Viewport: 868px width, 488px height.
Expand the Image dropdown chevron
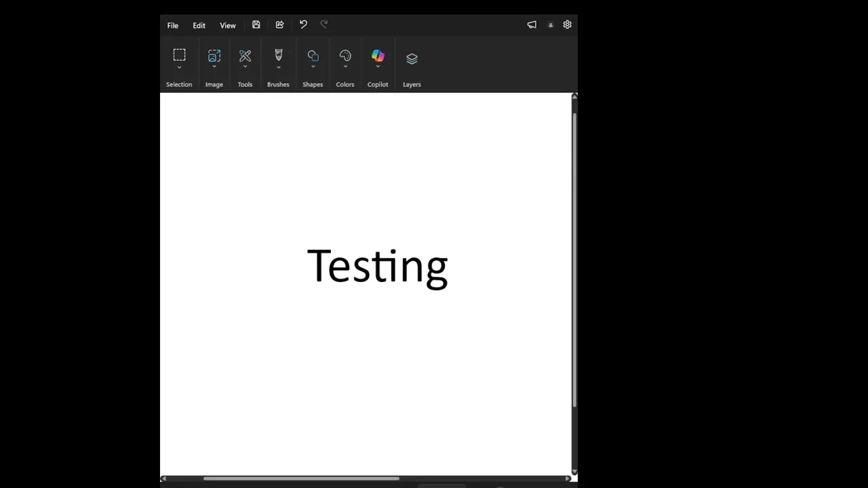[x=214, y=67]
